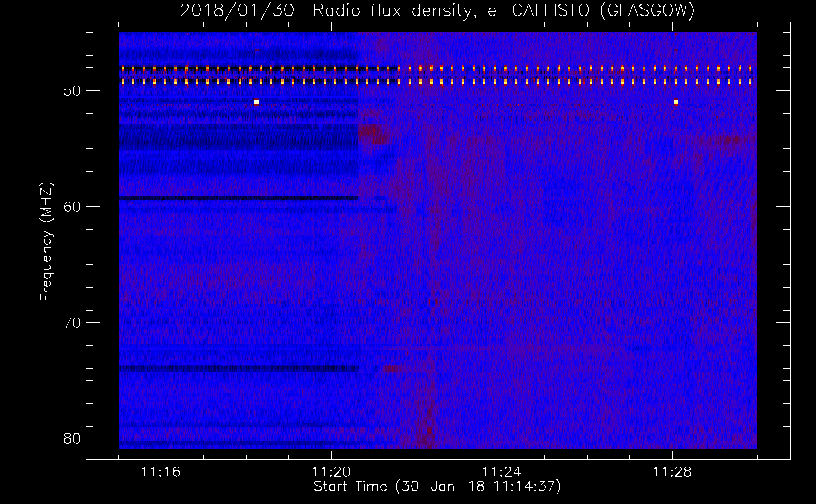The height and width of the screenshot is (504, 816).
Task: Click the plot title text
Action: (x=437, y=10)
